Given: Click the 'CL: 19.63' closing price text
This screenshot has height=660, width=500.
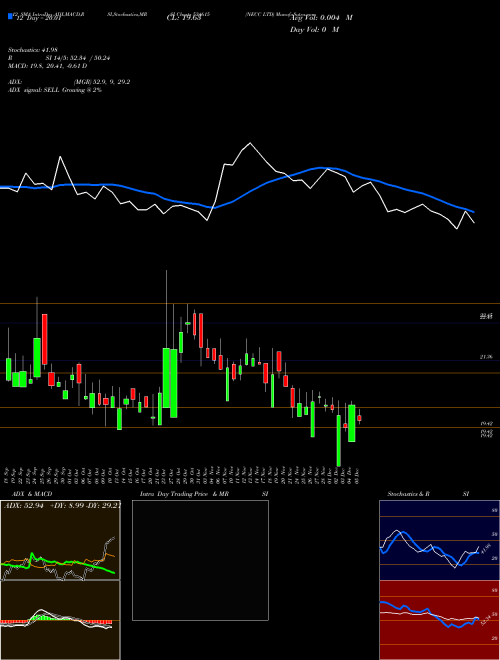Looking at the screenshot, I should [184, 18].
